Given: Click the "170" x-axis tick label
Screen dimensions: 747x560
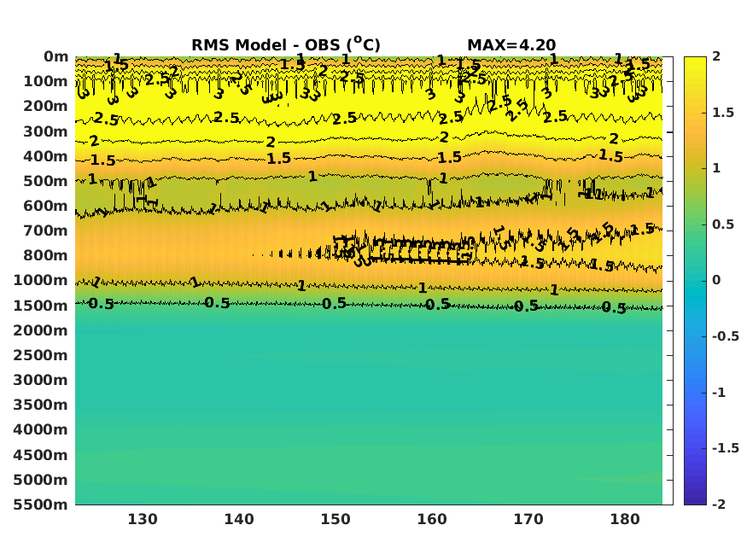Looking at the screenshot, I should (528, 519).
